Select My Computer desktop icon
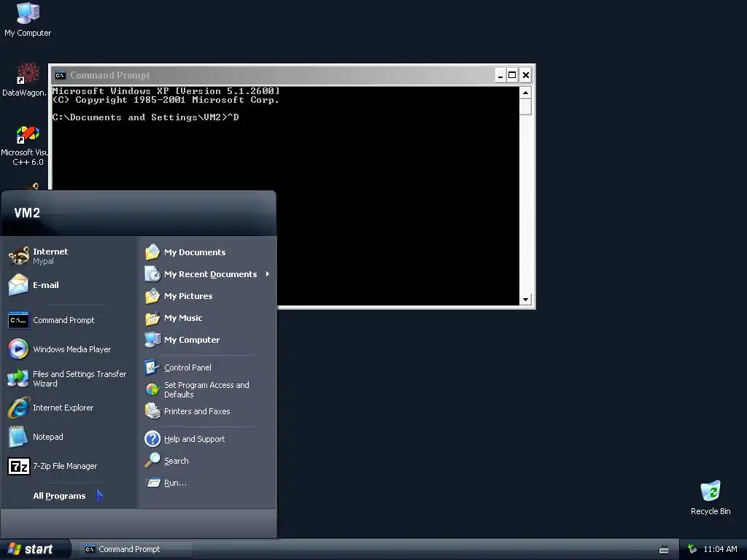The image size is (747, 560). click(x=28, y=13)
